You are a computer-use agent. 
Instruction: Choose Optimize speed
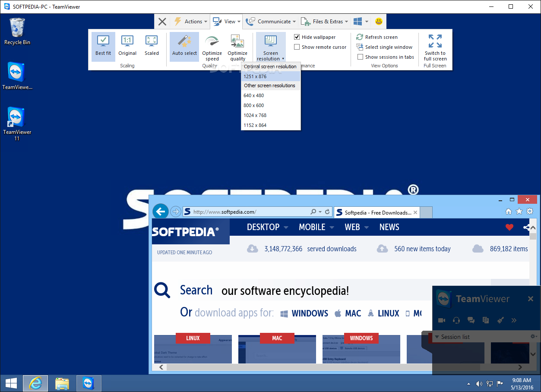coord(212,47)
